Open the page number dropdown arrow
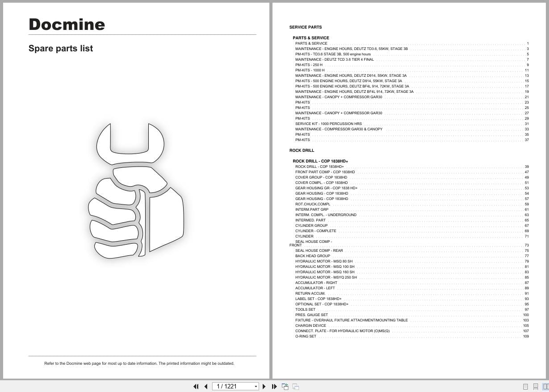The width and height of the screenshot is (549, 392). (x=256, y=387)
